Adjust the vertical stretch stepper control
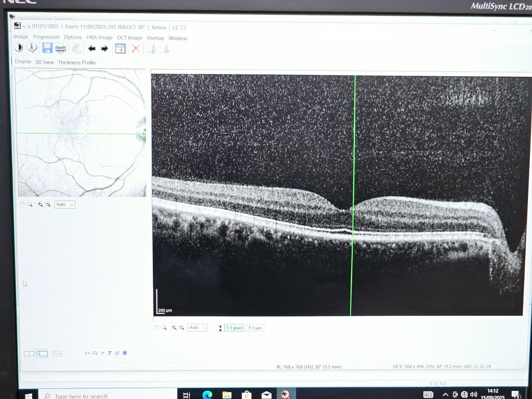This screenshot has width=532, height=399. [220, 328]
